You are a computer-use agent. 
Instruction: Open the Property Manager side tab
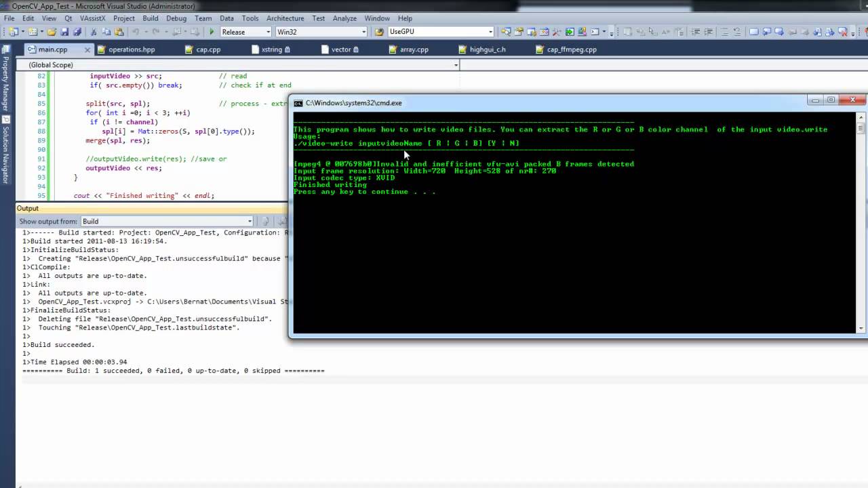[x=6, y=79]
